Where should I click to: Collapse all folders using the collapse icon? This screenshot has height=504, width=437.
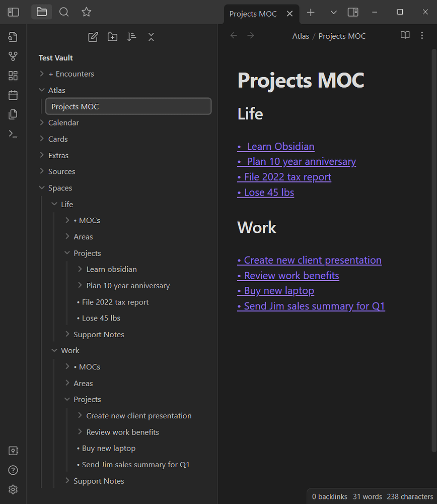151,37
